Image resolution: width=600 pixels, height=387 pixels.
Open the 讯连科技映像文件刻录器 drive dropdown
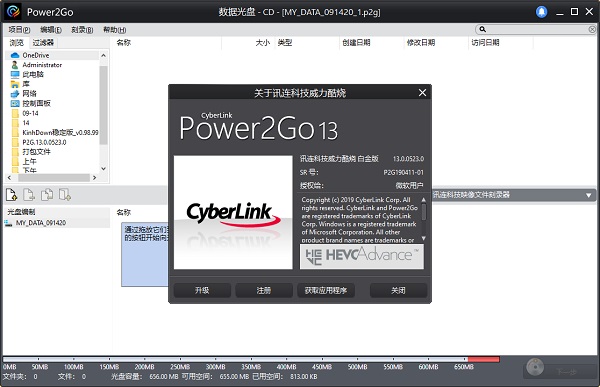pyautogui.click(x=589, y=195)
